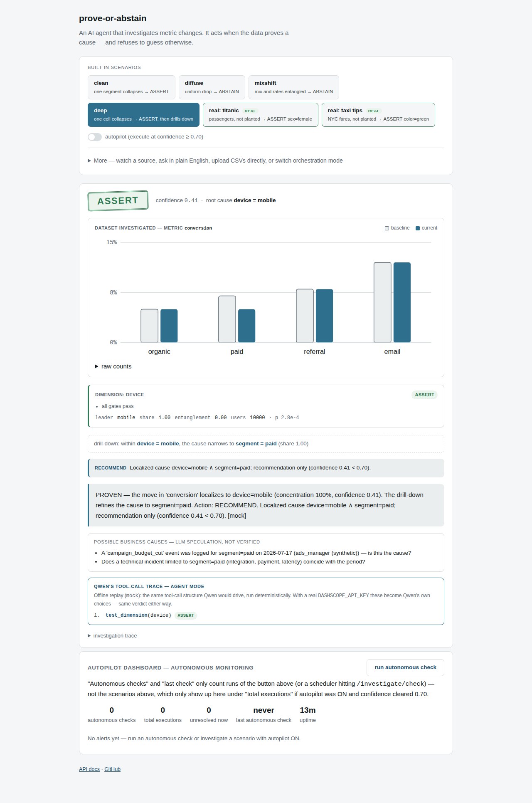Viewport: 532px width, 803px height.
Task: Click the 'autonomous checks' stat label
Action: [x=111, y=720]
